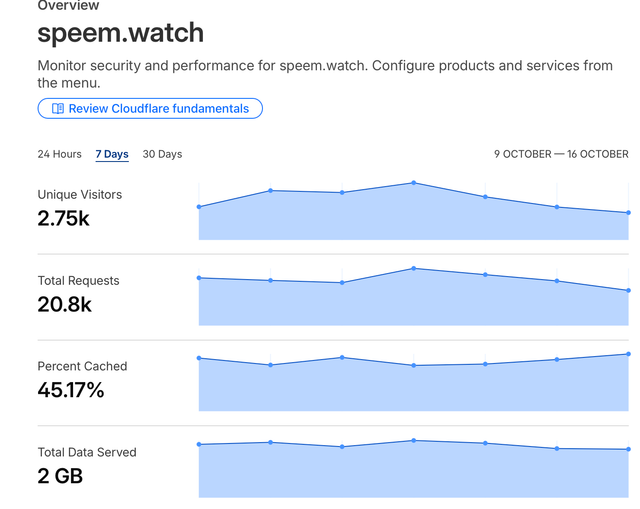Click the Total Data Served 2 GB value

[x=60, y=476]
